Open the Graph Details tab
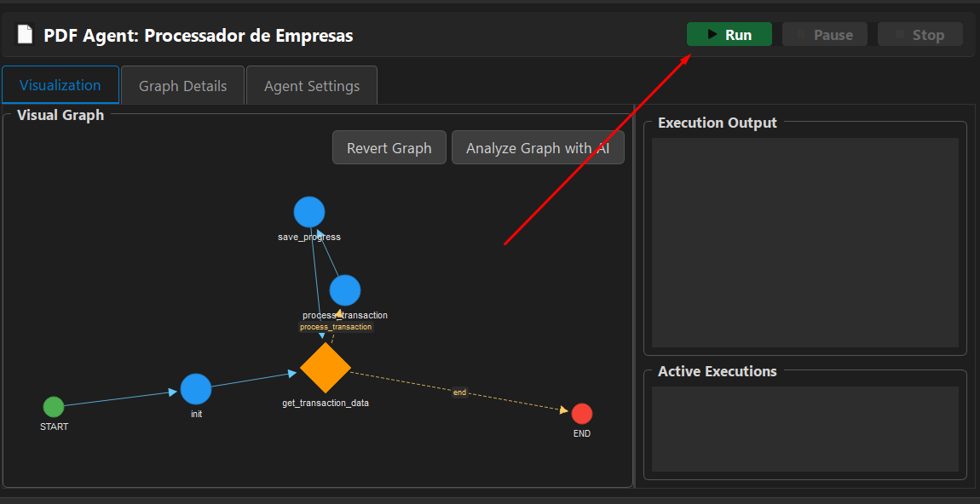980x504 pixels. point(182,86)
